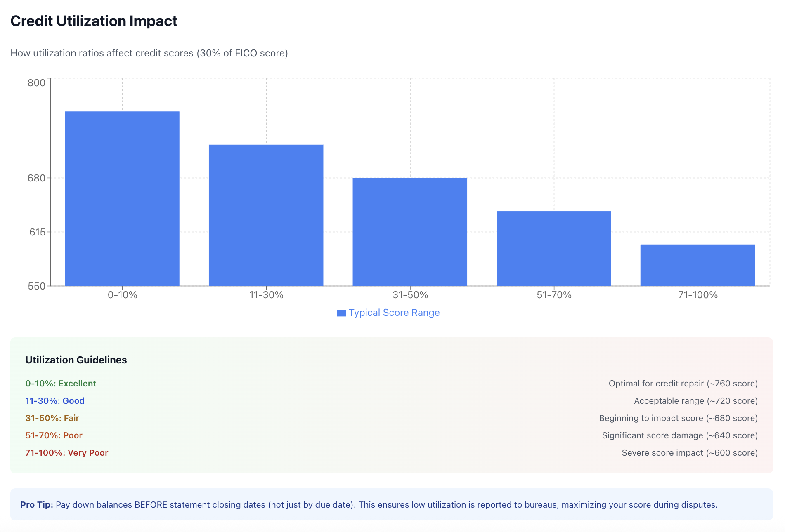The width and height of the screenshot is (785, 532).
Task: Click the 31-50% utilization bar
Action: [410, 232]
